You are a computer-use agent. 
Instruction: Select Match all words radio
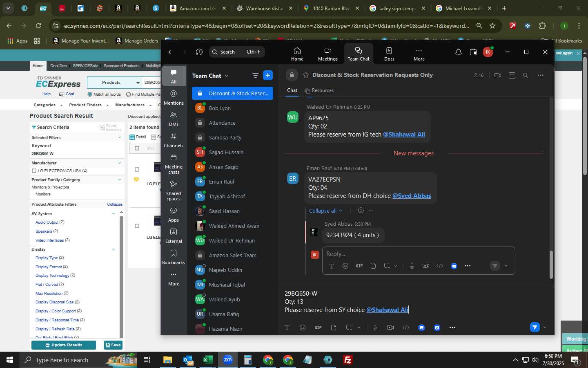(x=90, y=94)
